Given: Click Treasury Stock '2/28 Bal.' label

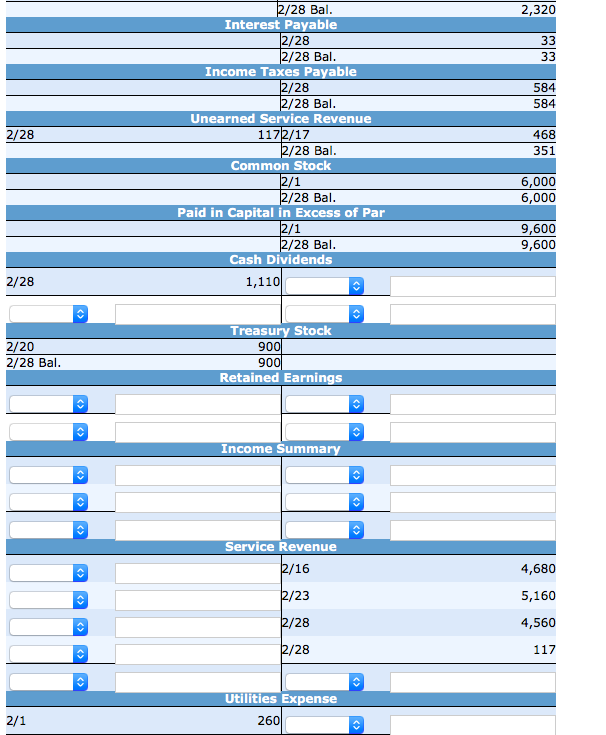Looking at the screenshot, I should (34, 363).
